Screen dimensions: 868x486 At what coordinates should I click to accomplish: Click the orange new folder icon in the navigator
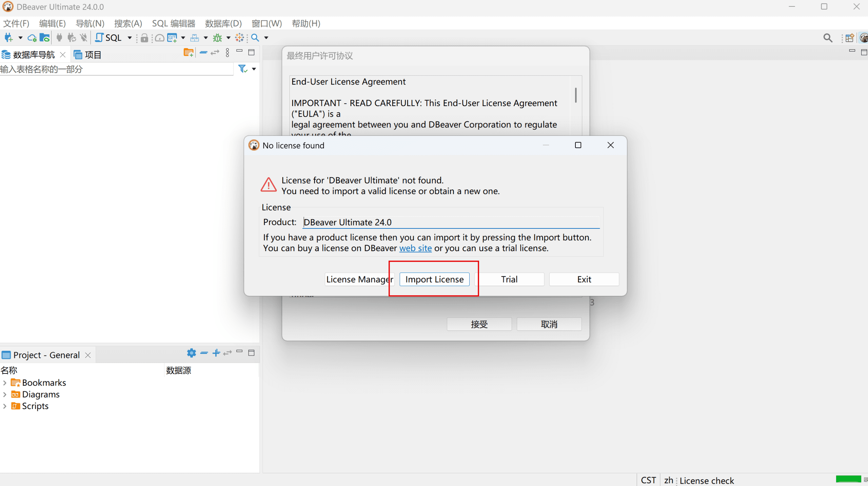click(188, 53)
